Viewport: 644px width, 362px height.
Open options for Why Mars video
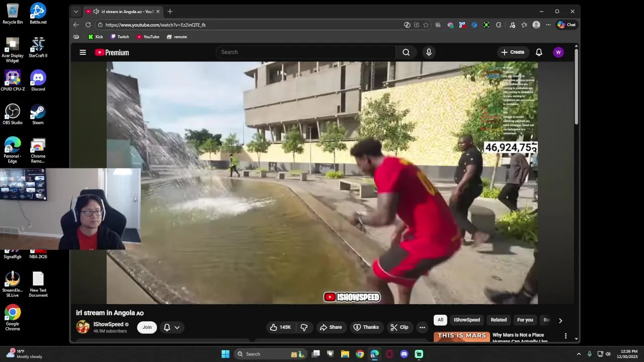pos(566,336)
